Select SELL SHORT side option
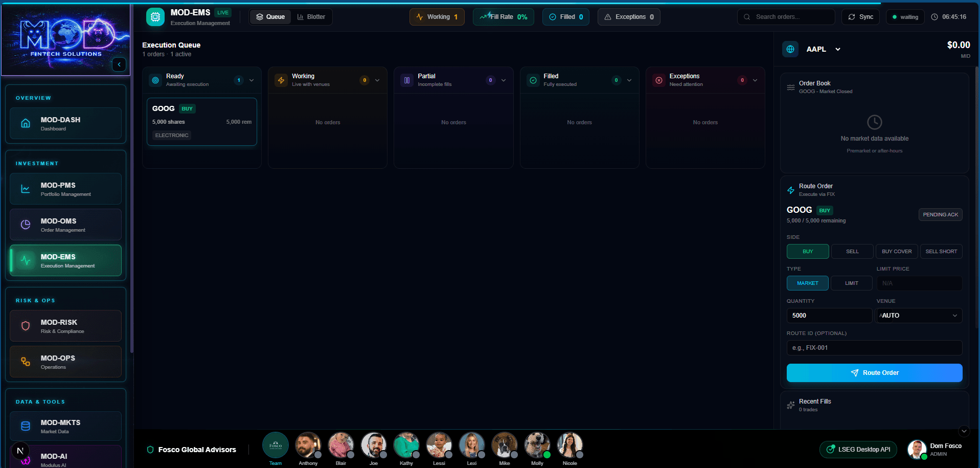Viewport: 980px width, 468px height. point(941,252)
